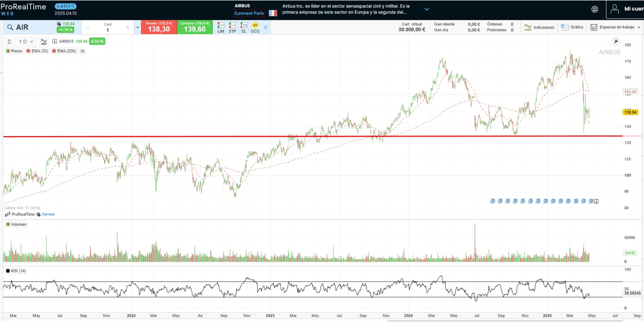Collapse the order panel with double chevron

pos(265,27)
